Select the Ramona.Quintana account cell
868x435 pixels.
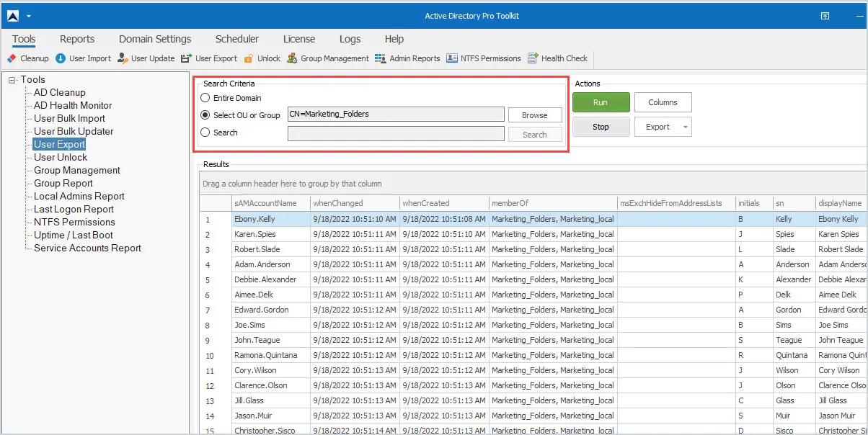click(x=271, y=355)
